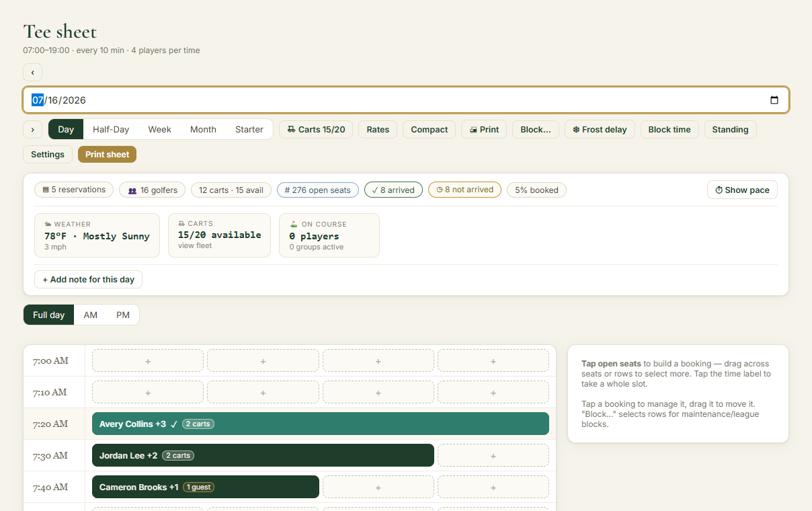Open Standing bookings

click(x=731, y=129)
